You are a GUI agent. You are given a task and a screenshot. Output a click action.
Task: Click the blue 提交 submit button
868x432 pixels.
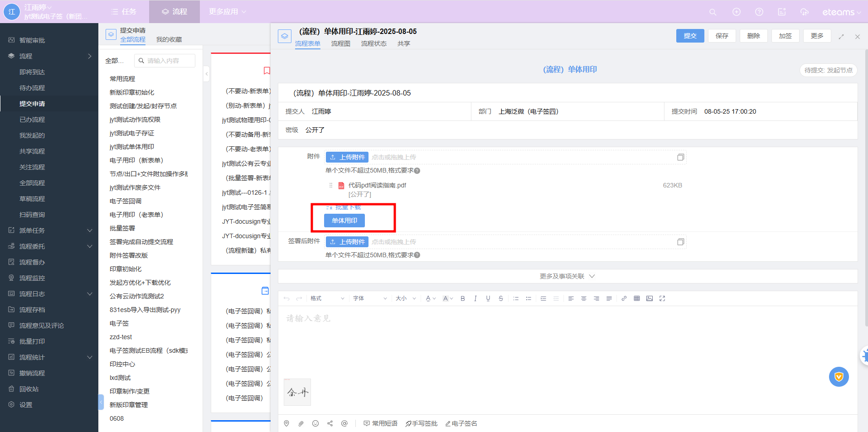coord(690,36)
